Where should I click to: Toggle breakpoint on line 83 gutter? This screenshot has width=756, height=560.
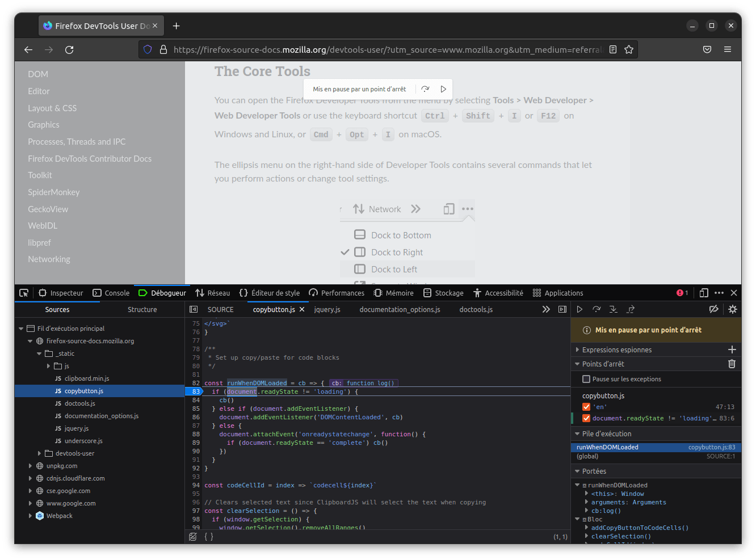[x=194, y=391]
